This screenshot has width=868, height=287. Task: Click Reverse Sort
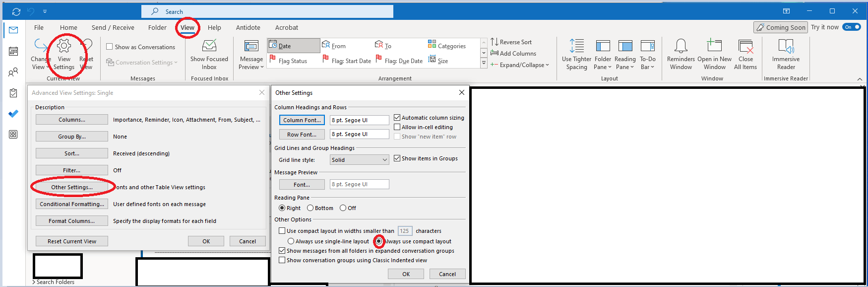(x=511, y=42)
